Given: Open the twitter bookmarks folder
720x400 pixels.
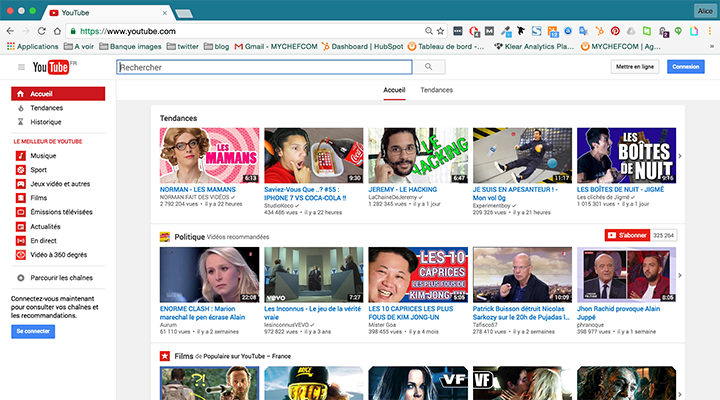Looking at the screenshot, I should pos(183,46).
